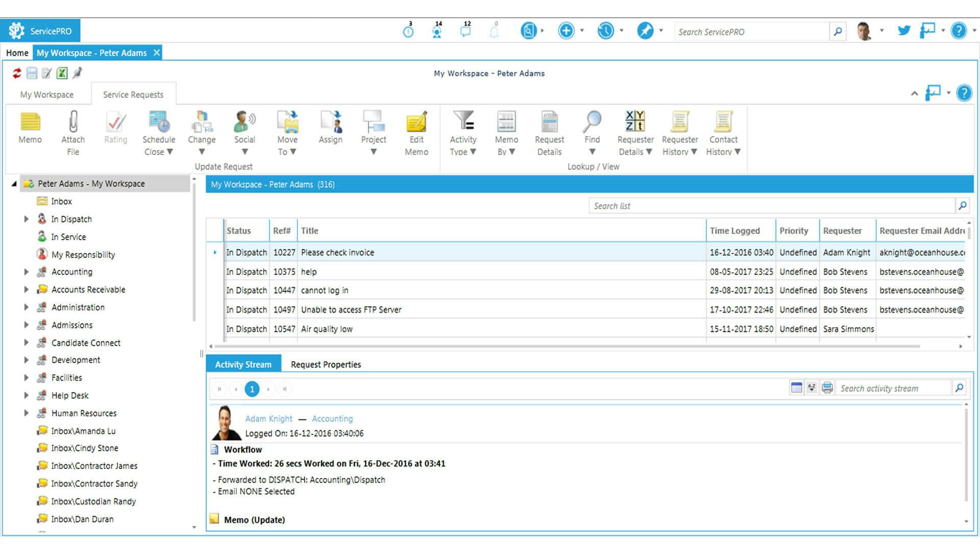Open Adam Knight's profile link

pyautogui.click(x=268, y=418)
